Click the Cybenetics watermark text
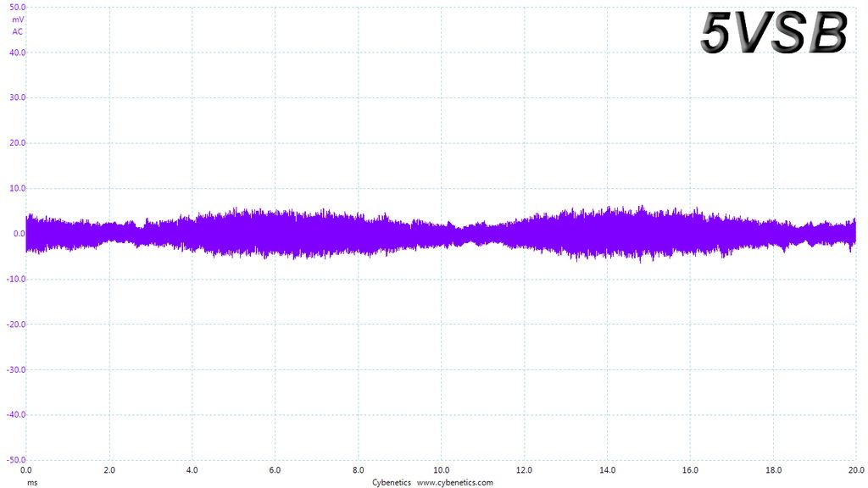 coord(392,482)
